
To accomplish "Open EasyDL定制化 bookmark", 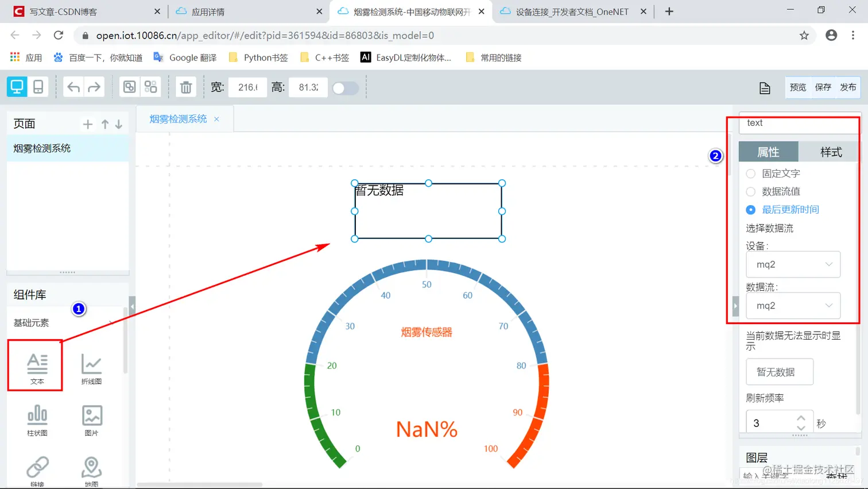I will (x=406, y=57).
